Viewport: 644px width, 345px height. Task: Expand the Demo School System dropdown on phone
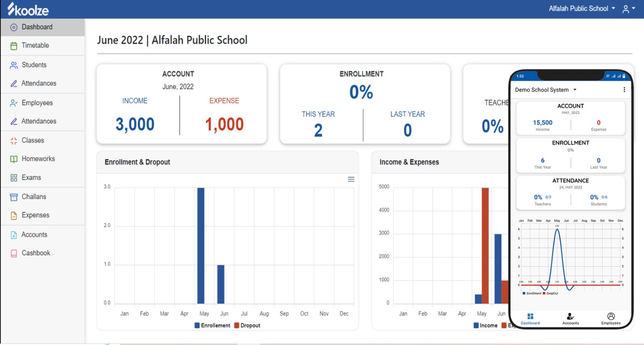pyautogui.click(x=546, y=90)
